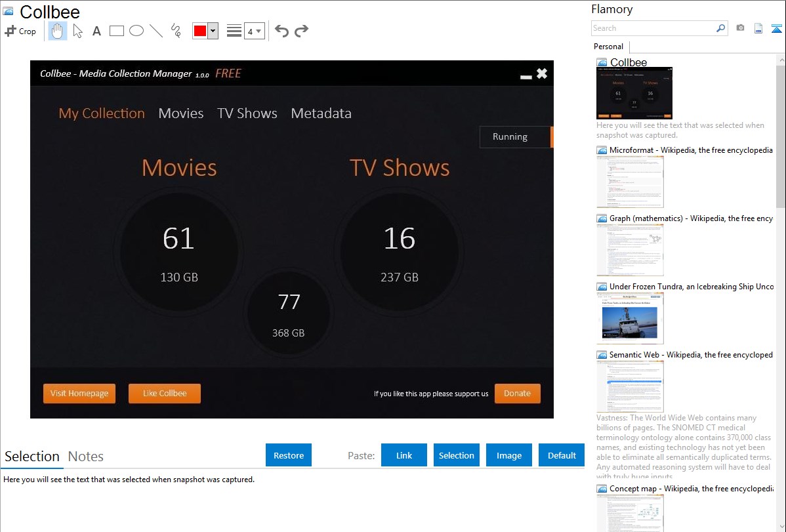The width and height of the screenshot is (786, 532).
Task: Minimize the Collbee window
Action: coord(526,76)
